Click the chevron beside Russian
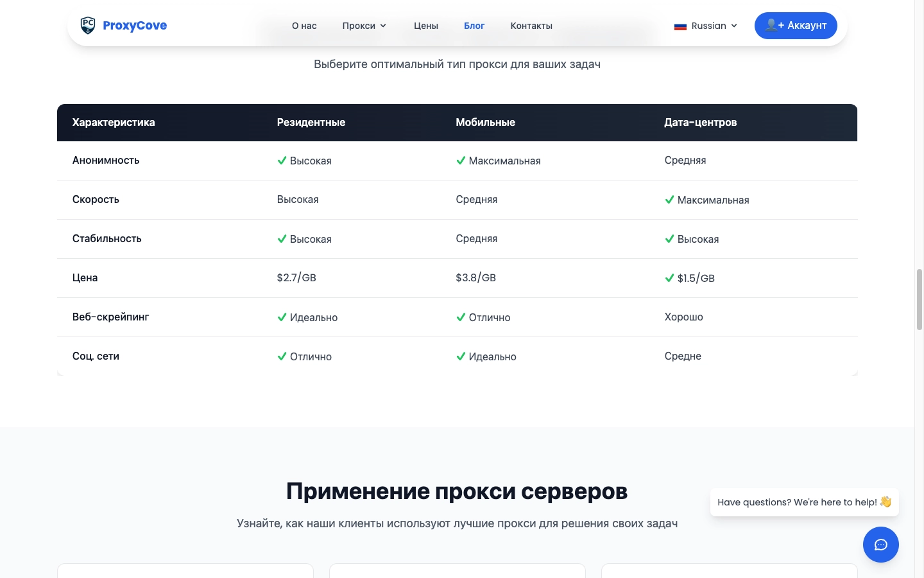 [x=734, y=26]
